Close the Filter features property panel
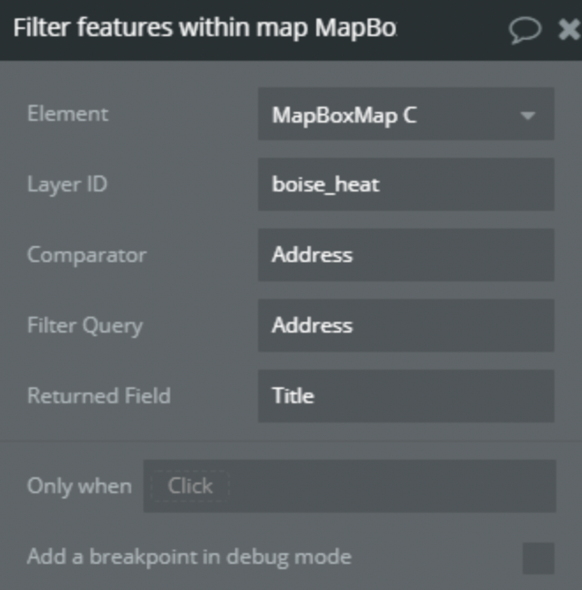This screenshot has width=582, height=590. click(570, 30)
